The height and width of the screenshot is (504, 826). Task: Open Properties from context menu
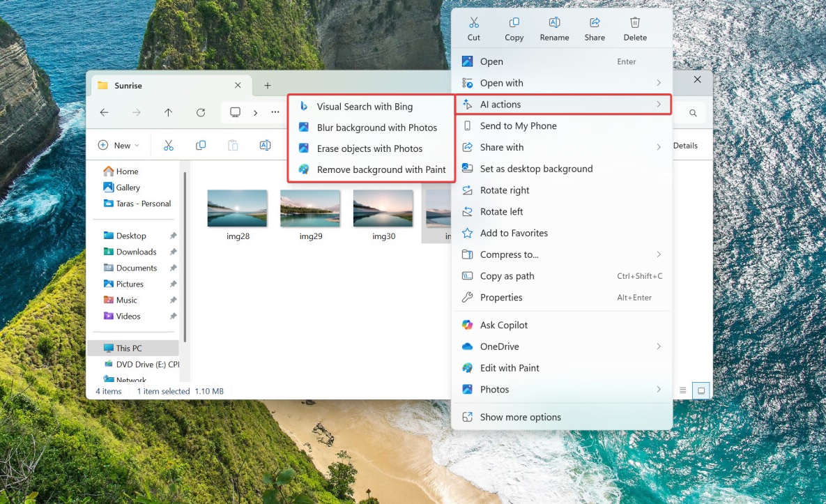click(562, 298)
